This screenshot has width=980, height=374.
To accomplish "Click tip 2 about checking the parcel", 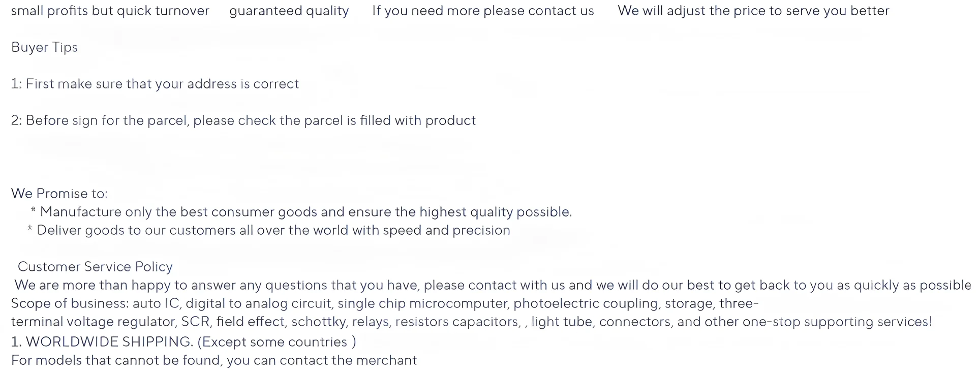I will (243, 120).
